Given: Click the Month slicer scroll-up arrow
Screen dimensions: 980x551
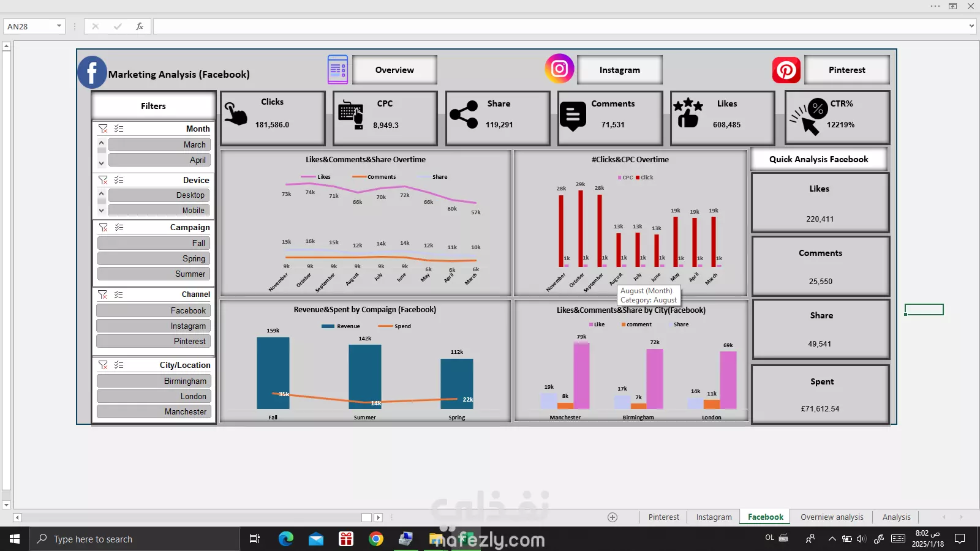Looking at the screenshot, I should pos(102,143).
